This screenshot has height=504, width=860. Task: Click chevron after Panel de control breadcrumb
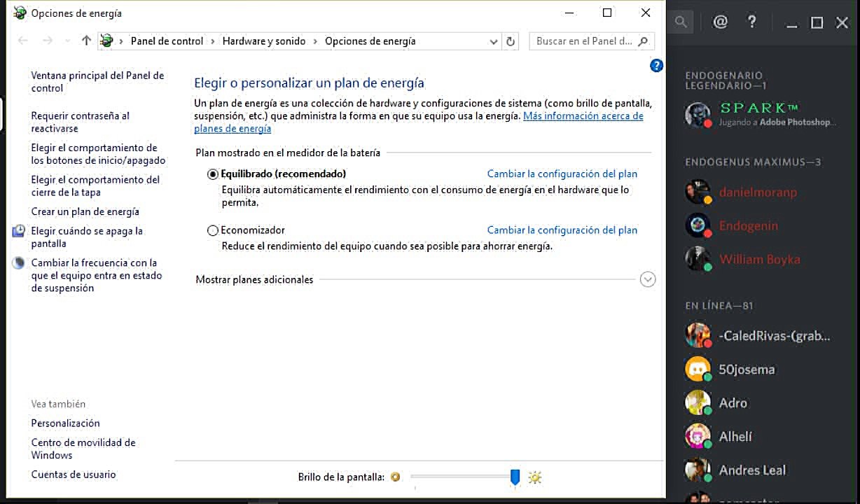(x=212, y=41)
